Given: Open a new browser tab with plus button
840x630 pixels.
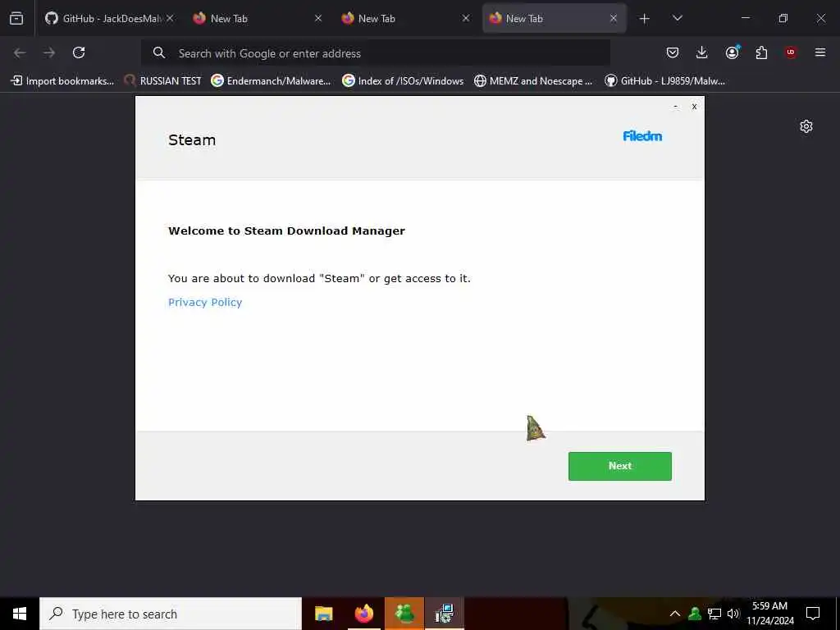Looking at the screenshot, I should click(x=645, y=19).
